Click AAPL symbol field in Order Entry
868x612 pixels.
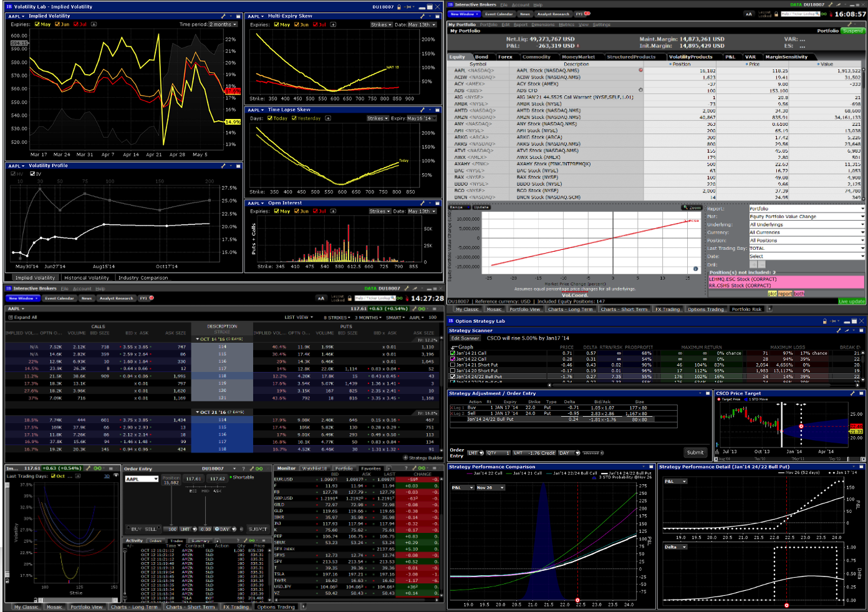click(x=141, y=479)
